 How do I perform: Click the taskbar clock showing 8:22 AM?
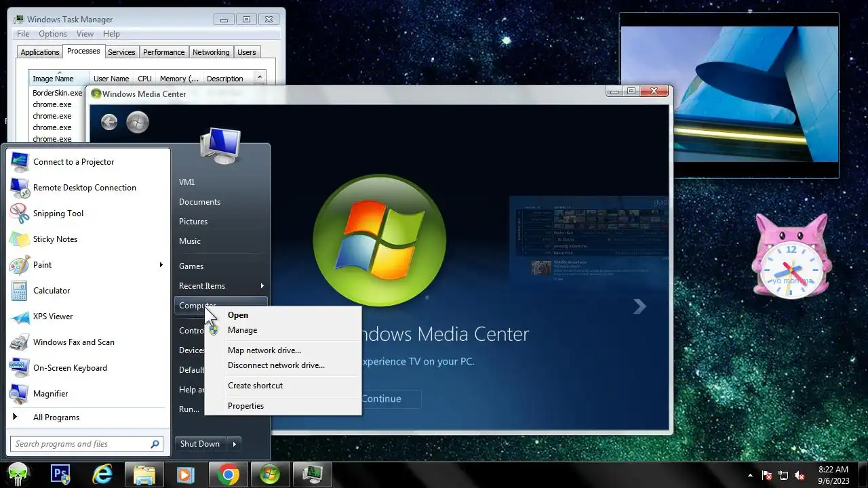coord(833,475)
